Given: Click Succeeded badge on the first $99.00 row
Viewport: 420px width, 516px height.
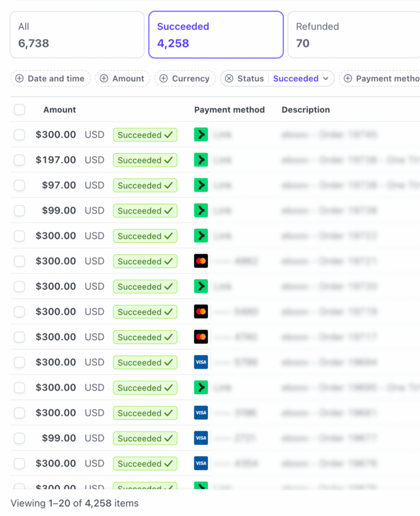Looking at the screenshot, I should [145, 211].
